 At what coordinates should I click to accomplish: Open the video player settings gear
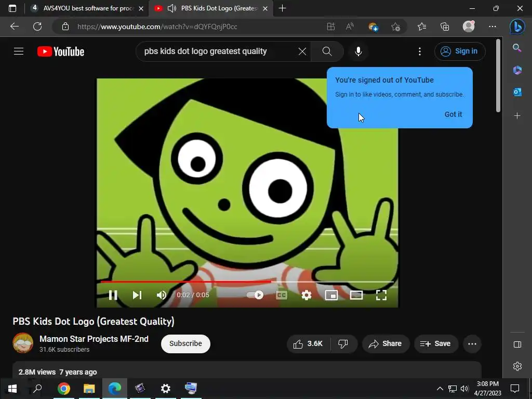307,295
